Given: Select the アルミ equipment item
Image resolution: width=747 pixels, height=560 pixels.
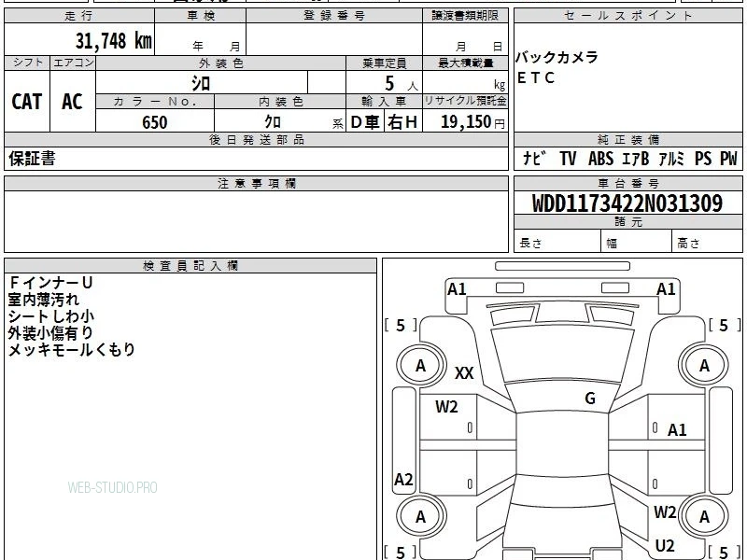Looking at the screenshot, I should (671, 158).
